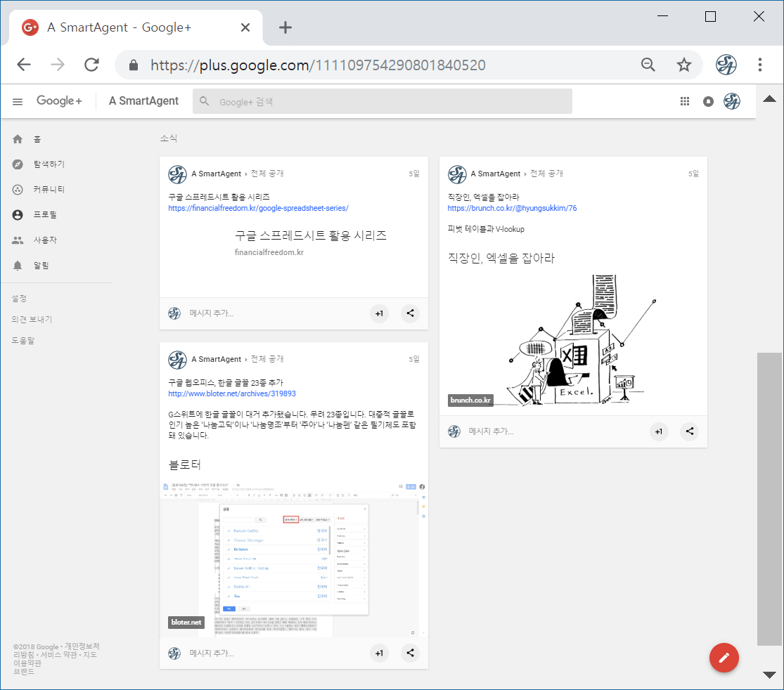Open 탐색하기 in the left sidebar

[x=49, y=164]
